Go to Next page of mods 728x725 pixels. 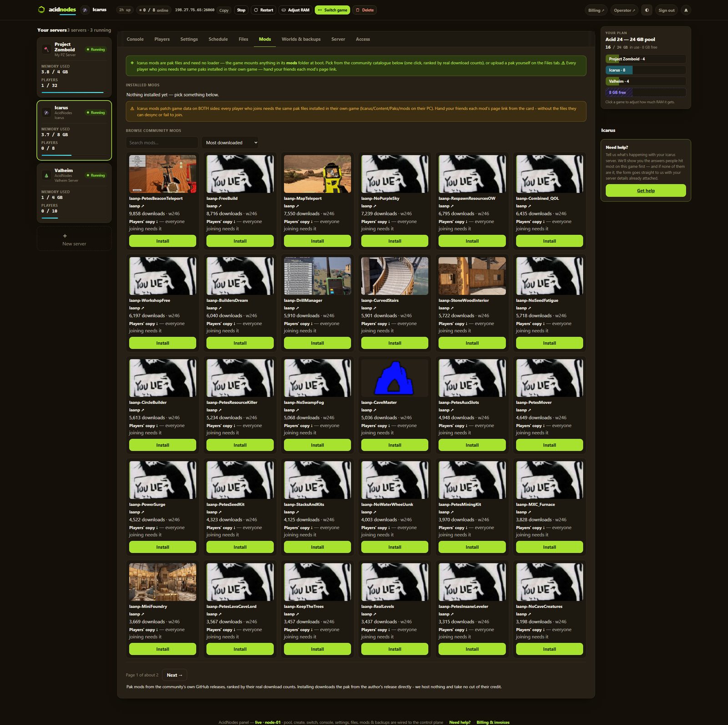click(174, 675)
